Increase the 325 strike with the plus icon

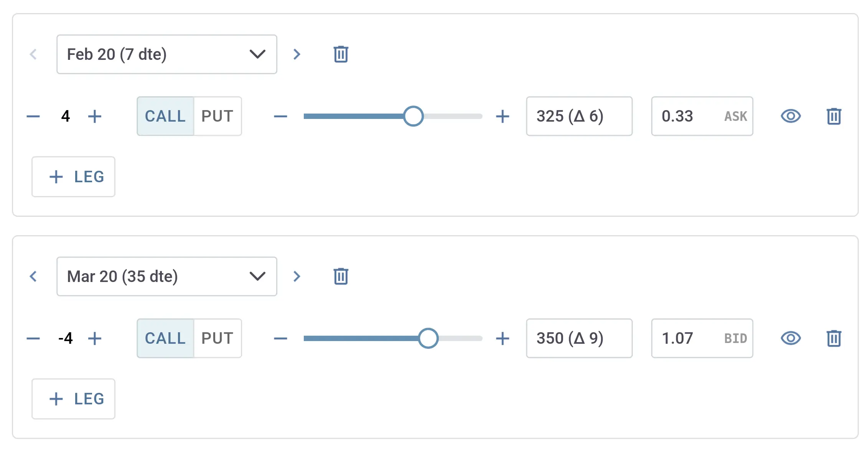[x=502, y=116]
